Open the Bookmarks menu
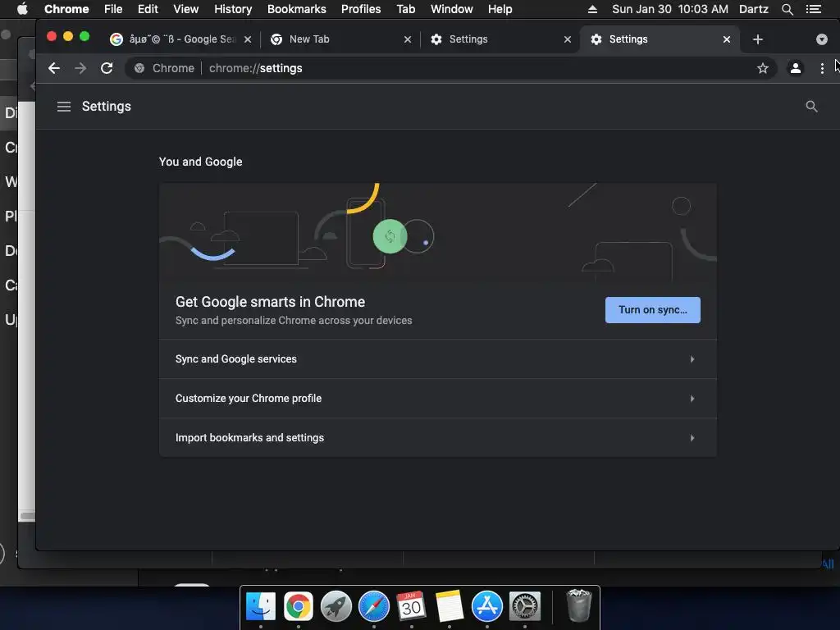Screen dimensions: 840x630 (297, 9)
